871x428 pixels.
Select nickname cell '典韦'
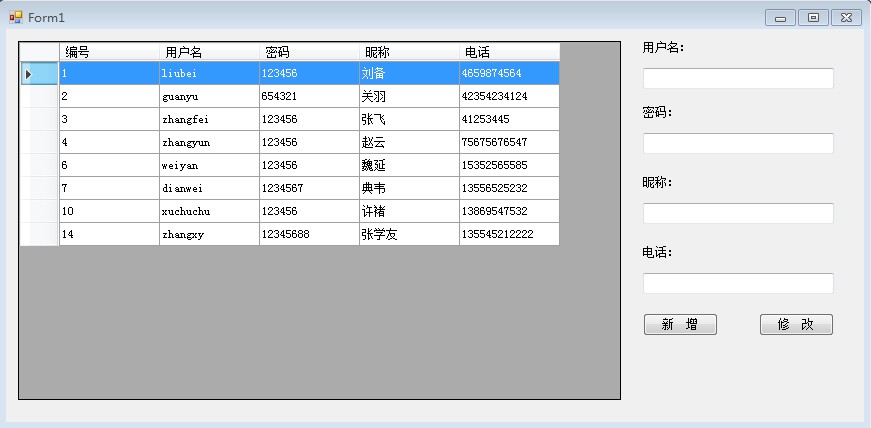(x=409, y=188)
